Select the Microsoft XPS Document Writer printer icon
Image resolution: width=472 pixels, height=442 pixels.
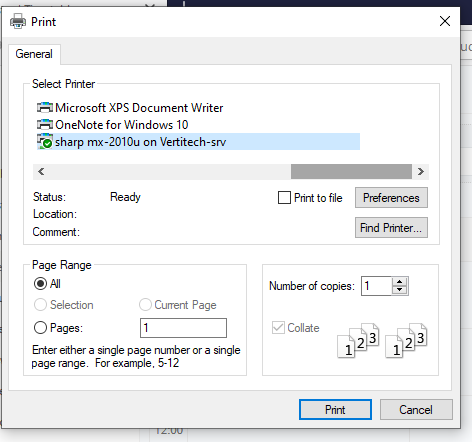pos(45,107)
